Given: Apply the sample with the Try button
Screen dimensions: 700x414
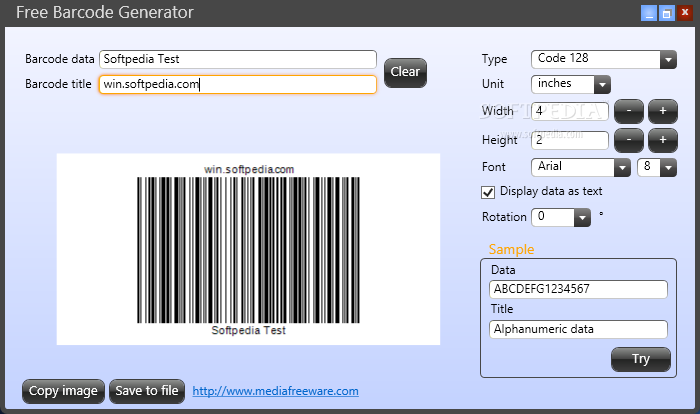Looking at the screenshot, I should point(641,359).
